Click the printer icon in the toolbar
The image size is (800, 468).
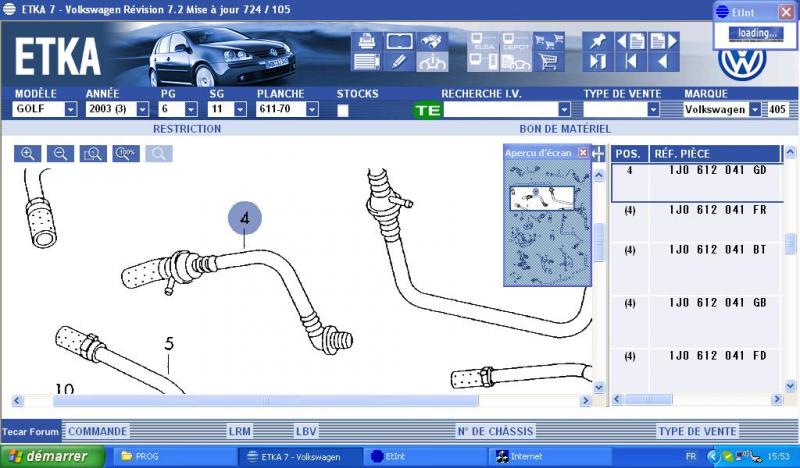point(367,41)
